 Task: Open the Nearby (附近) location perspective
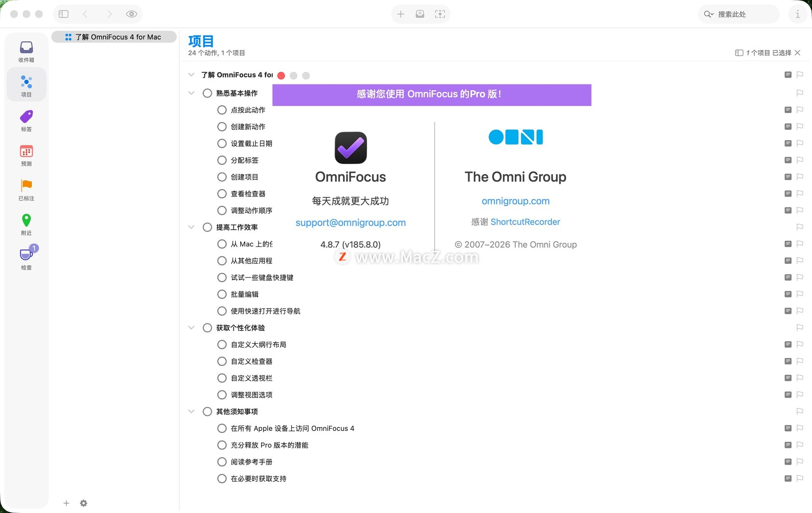(26, 224)
